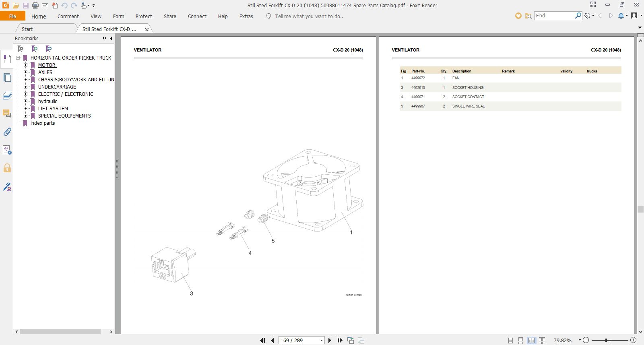This screenshot has width=644, height=345.
Task: Go to the first page
Action: [262, 340]
